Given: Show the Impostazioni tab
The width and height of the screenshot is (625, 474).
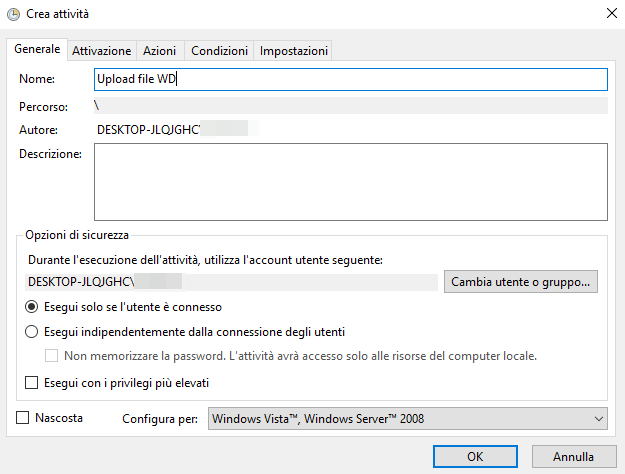Looking at the screenshot, I should coord(294,51).
